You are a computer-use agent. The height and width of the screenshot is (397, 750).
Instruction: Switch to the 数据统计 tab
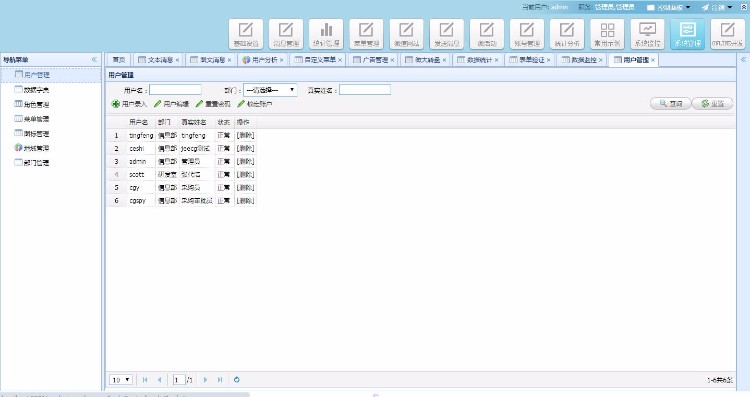pyautogui.click(x=476, y=60)
